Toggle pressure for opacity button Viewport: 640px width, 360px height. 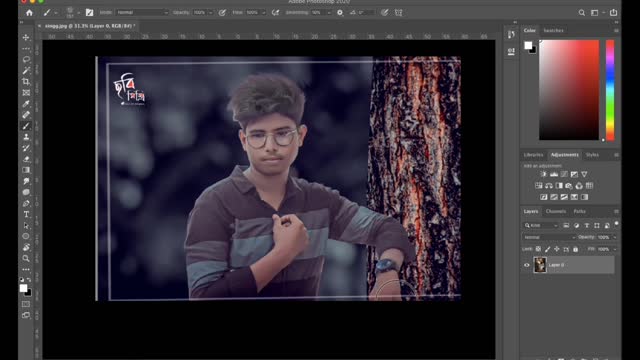point(222,13)
